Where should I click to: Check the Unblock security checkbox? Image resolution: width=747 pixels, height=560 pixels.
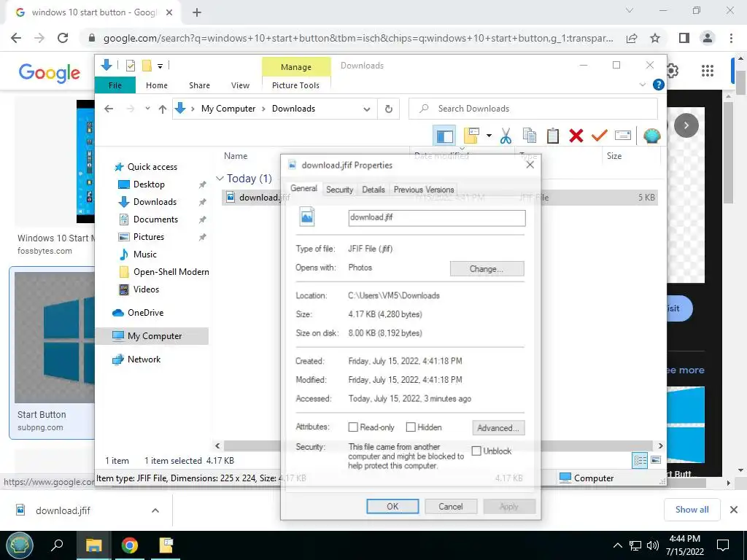point(476,451)
